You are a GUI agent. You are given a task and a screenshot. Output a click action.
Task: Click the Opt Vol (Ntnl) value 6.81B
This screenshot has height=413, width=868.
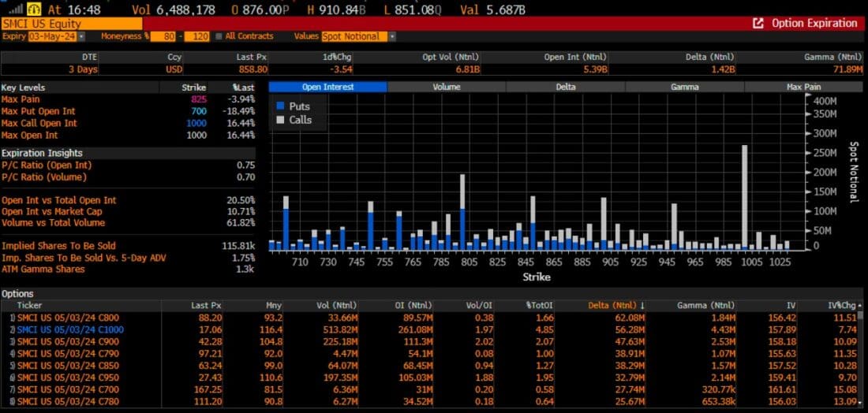coord(468,69)
